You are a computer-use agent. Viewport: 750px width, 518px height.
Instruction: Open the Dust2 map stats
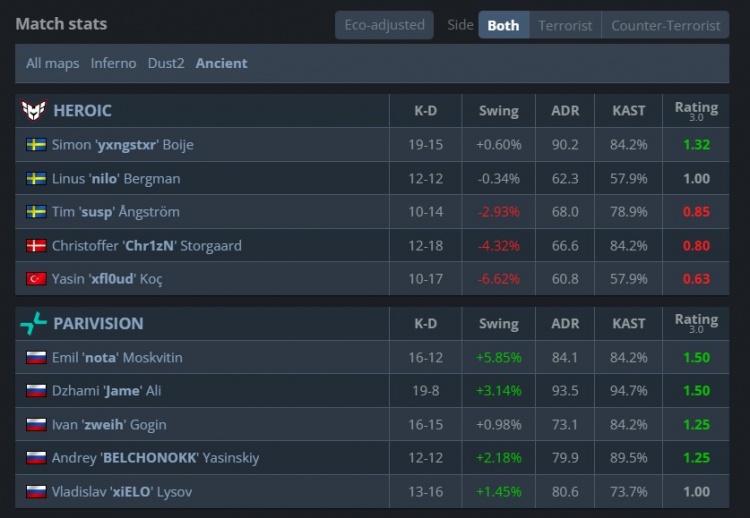(166, 63)
